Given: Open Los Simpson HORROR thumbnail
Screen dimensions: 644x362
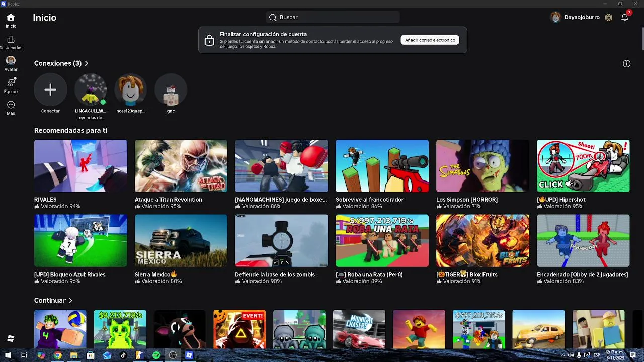Looking at the screenshot, I should pyautogui.click(x=482, y=166).
